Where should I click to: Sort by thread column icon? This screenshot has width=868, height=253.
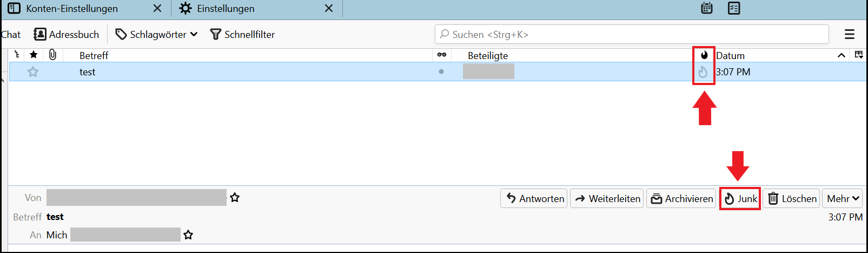17,55
